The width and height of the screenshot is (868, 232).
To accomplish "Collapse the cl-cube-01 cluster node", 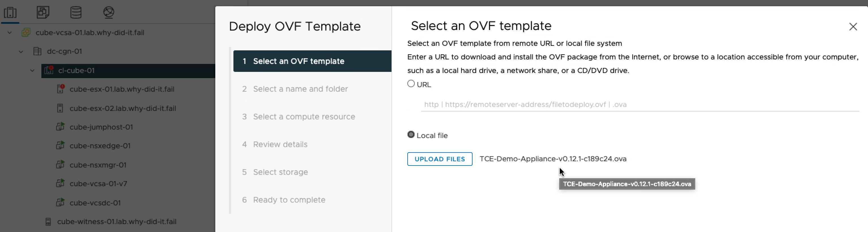I will [x=32, y=70].
